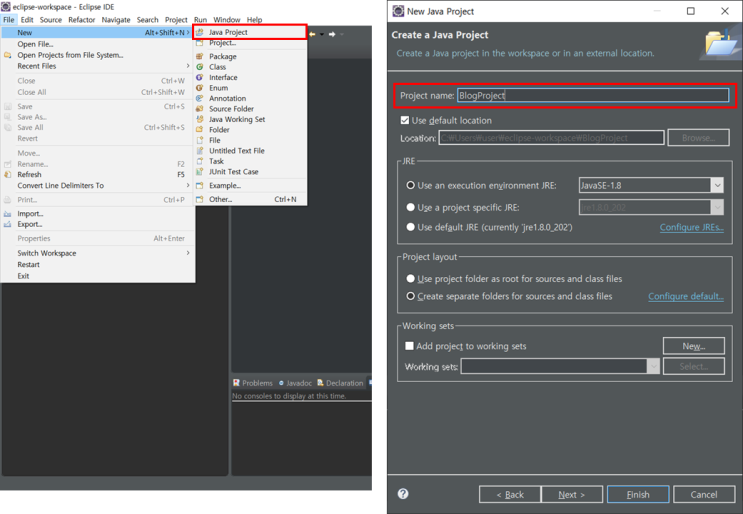The height and width of the screenshot is (514, 743).
Task: Open the JavaSE-1.8 execution environment dropdown
Action: tap(717, 185)
